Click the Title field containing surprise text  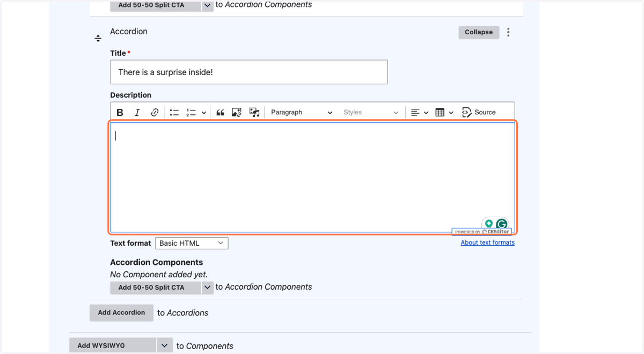pos(249,72)
